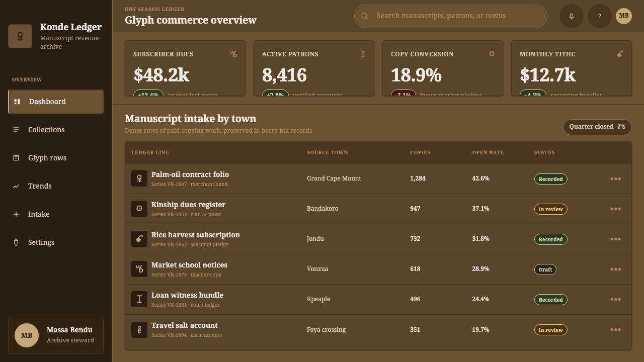The width and height of the screenshot is (644, 362).
Task: Click the Copy Conversion card glyph icon
Action: pos(492,54)
